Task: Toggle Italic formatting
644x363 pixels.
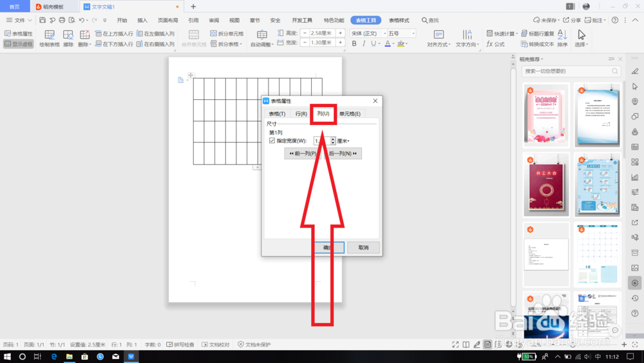Action: click(364, 44)
